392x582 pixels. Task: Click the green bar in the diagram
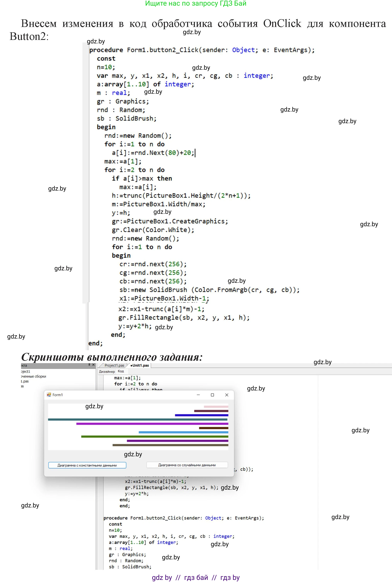[155, 437]
